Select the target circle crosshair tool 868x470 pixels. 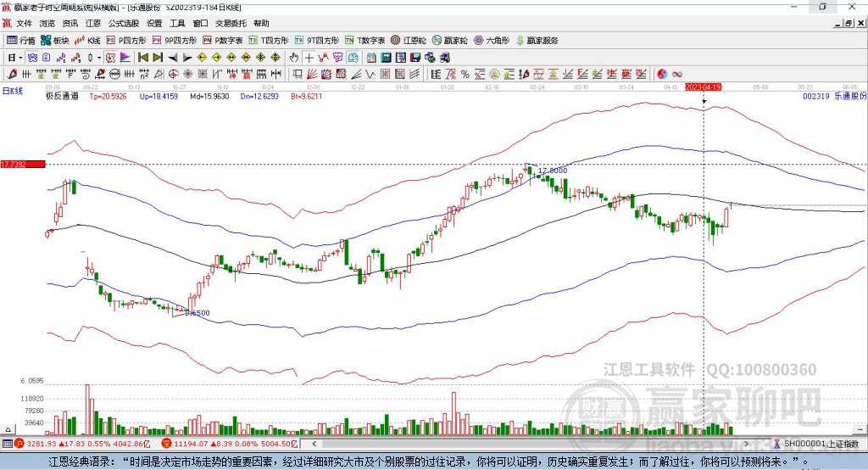click(173, 74)
